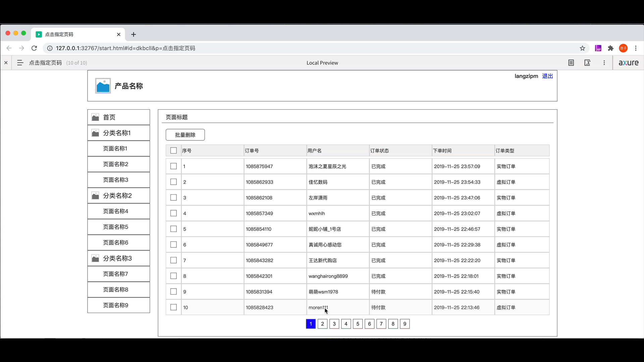This screenshot has width=644, height=362.
Task: Check the box for order 1085843282
Action: pos(173,260)
